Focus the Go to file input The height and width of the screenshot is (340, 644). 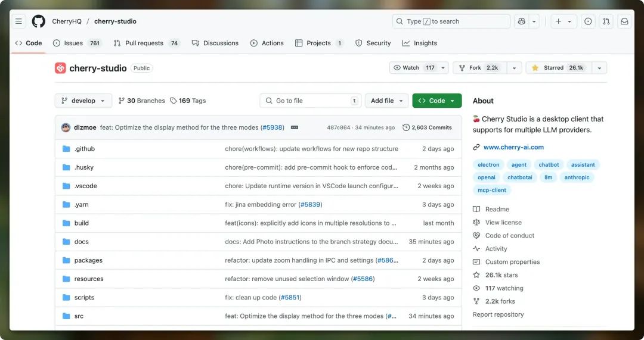[311, 101]
